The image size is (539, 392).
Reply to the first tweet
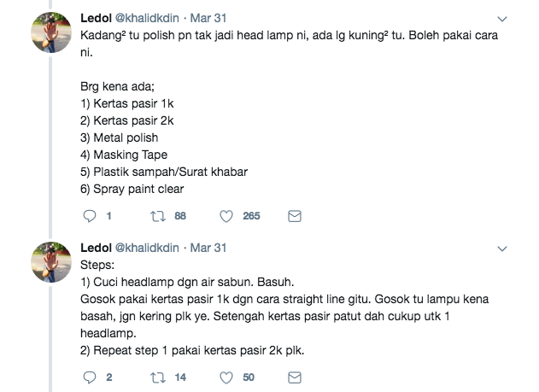tap(90, 216)
